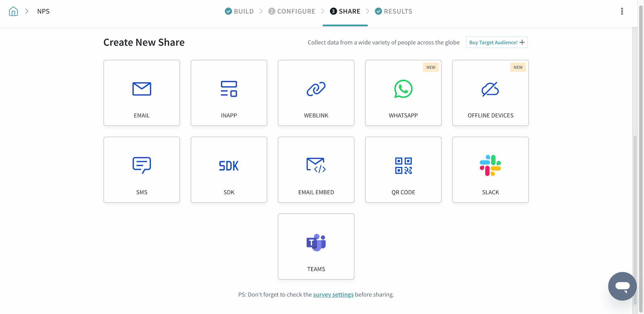The width and height of the screenshot is (644, 314).
Task: Choose Microsoft Teams share option
Action: coord(316,246)
